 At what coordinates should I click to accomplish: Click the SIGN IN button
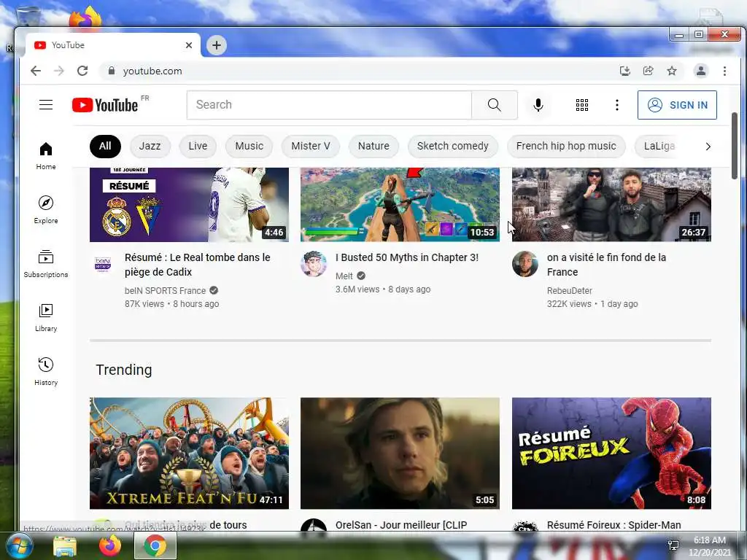(x=677, y=105)
